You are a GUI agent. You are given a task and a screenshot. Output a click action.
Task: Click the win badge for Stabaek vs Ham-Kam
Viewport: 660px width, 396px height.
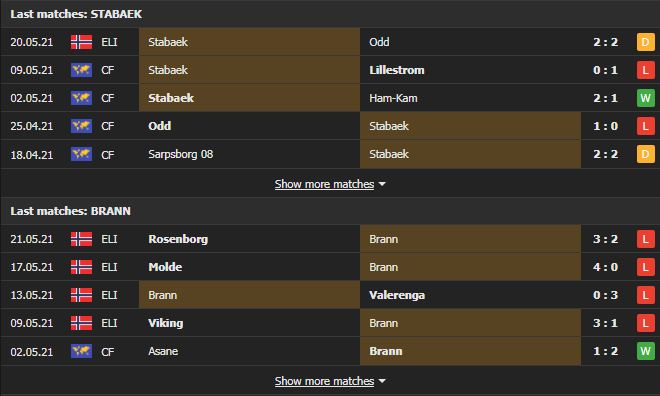point(645,98)
